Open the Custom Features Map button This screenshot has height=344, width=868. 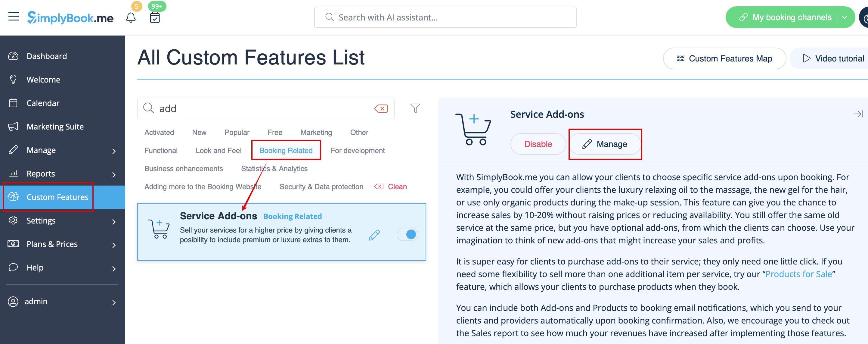[724, 58]
